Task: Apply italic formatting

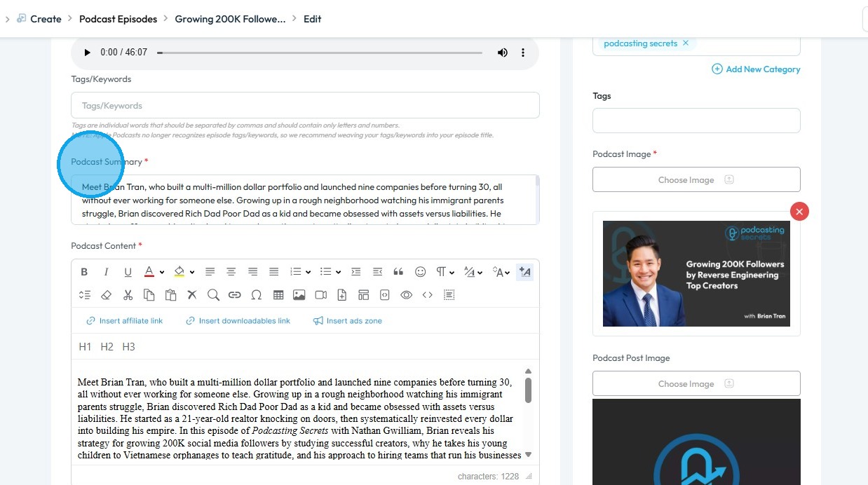Action: pos(106,272)
